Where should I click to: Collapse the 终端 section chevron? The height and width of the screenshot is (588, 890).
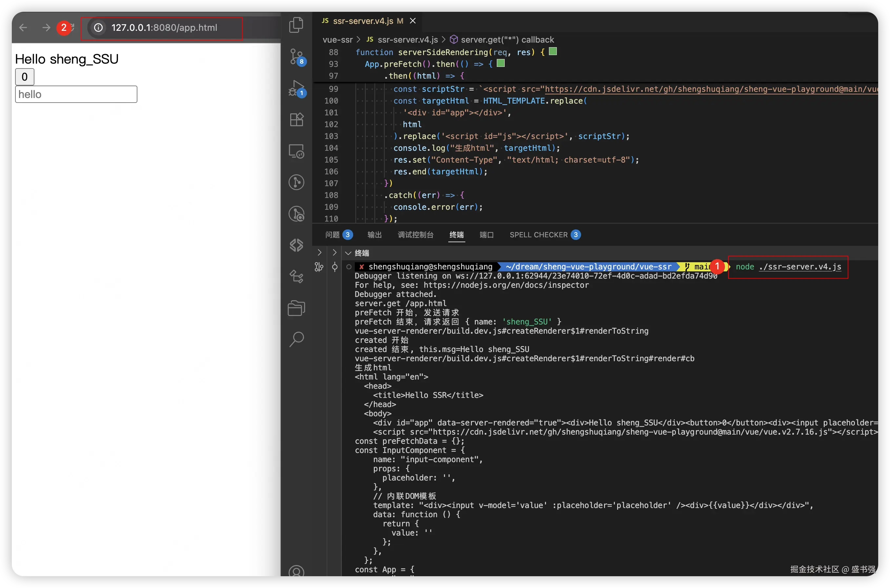click(348, 253)
